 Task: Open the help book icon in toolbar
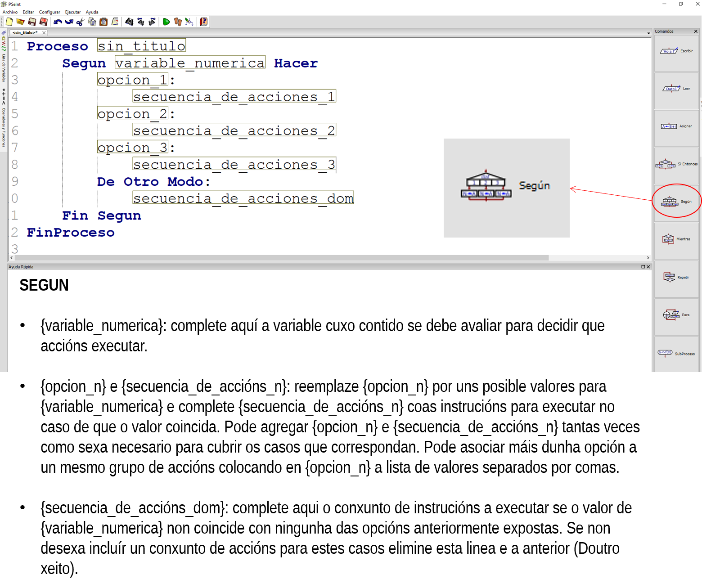pos(203,22)
